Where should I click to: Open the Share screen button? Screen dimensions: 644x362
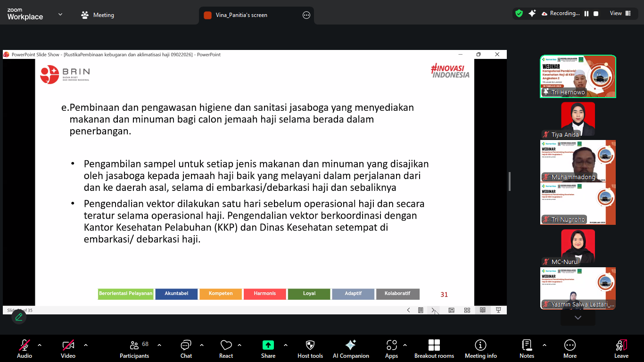(268, 349)
